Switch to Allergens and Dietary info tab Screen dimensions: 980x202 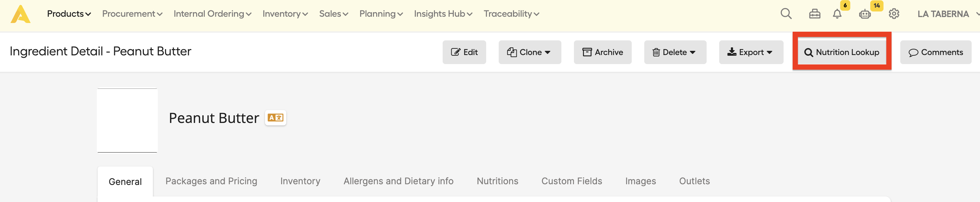pyautogui.click(x=398, y=181)
